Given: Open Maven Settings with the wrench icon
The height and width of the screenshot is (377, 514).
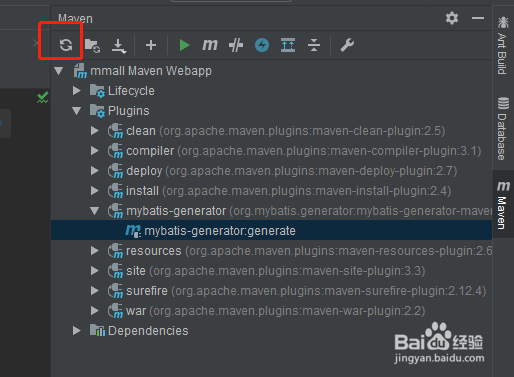Looking at the screenshot, I should [x=347, y=45].
